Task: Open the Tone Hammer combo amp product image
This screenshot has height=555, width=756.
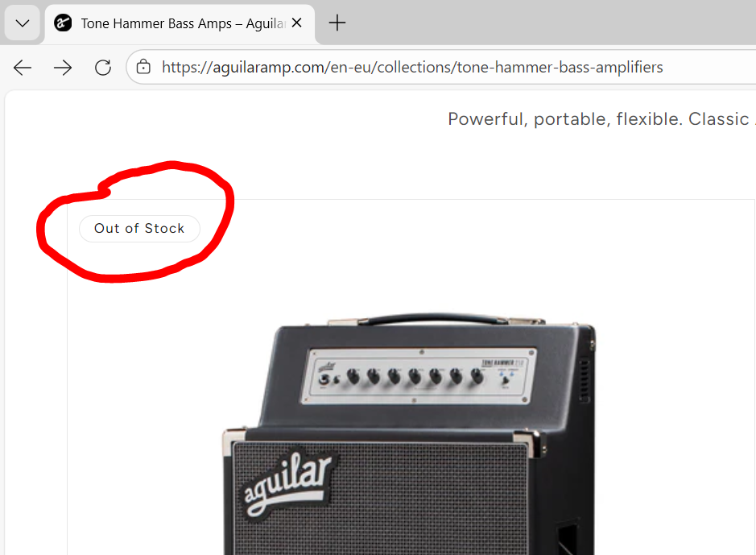Action: pyautogui.click(x=409, y=434)
